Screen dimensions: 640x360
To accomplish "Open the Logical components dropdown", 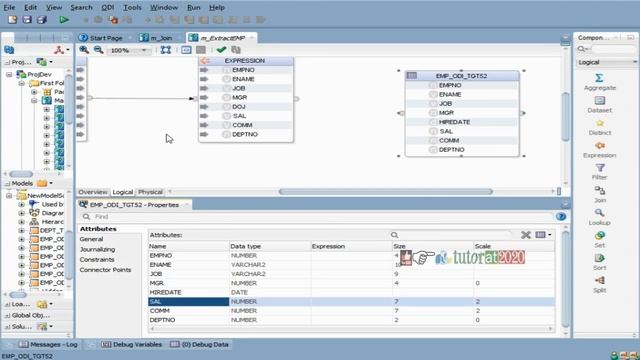I will [607, 62].
